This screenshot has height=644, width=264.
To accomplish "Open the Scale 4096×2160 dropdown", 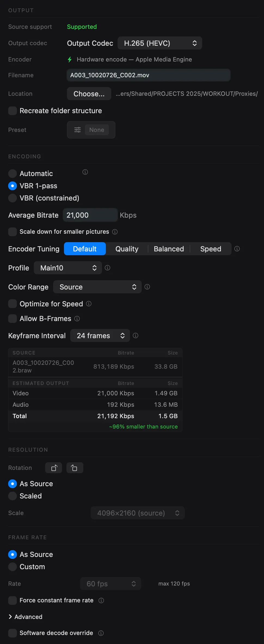I will click(138, 513).
